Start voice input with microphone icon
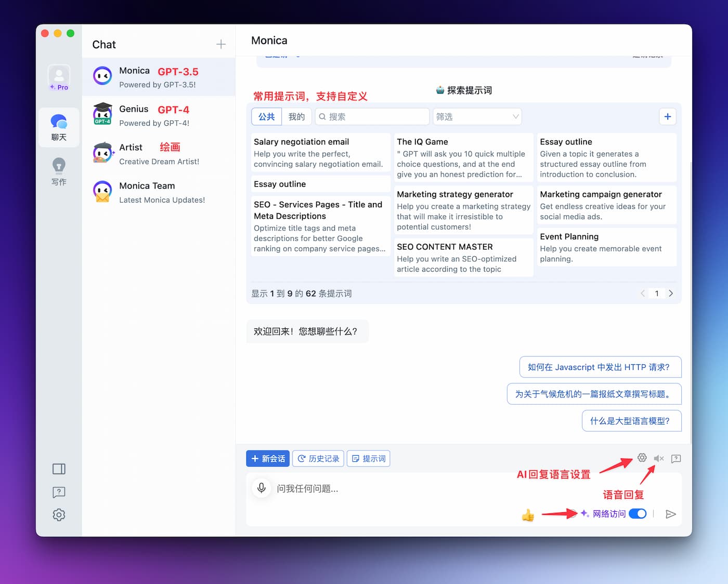This screenshot has width=728, height=584. pos(262,488)
